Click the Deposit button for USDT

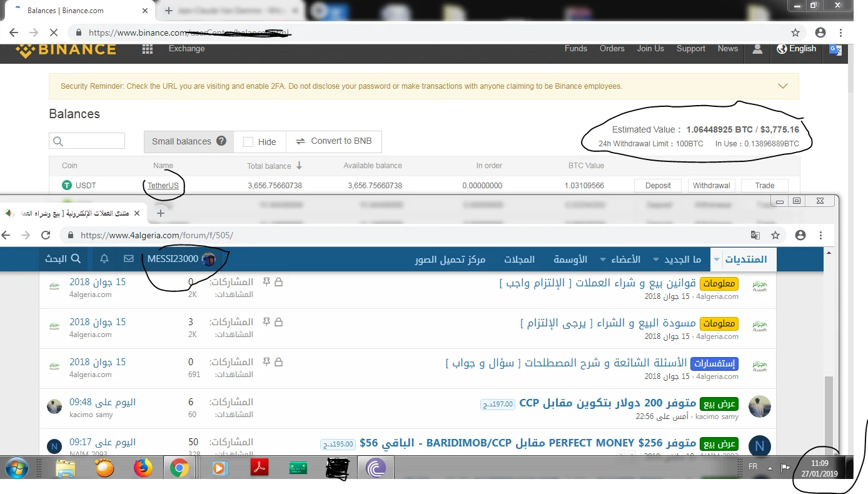(658, 186)
